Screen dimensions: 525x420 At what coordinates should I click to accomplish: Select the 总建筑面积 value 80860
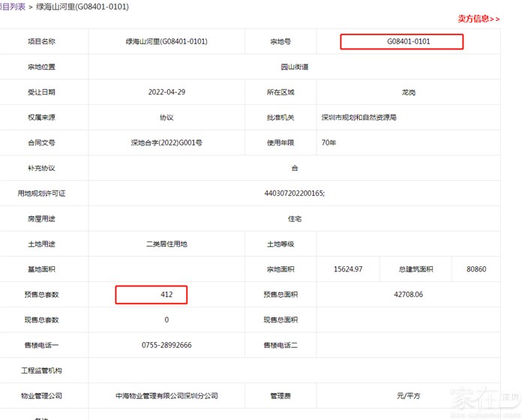click(476, 269)
